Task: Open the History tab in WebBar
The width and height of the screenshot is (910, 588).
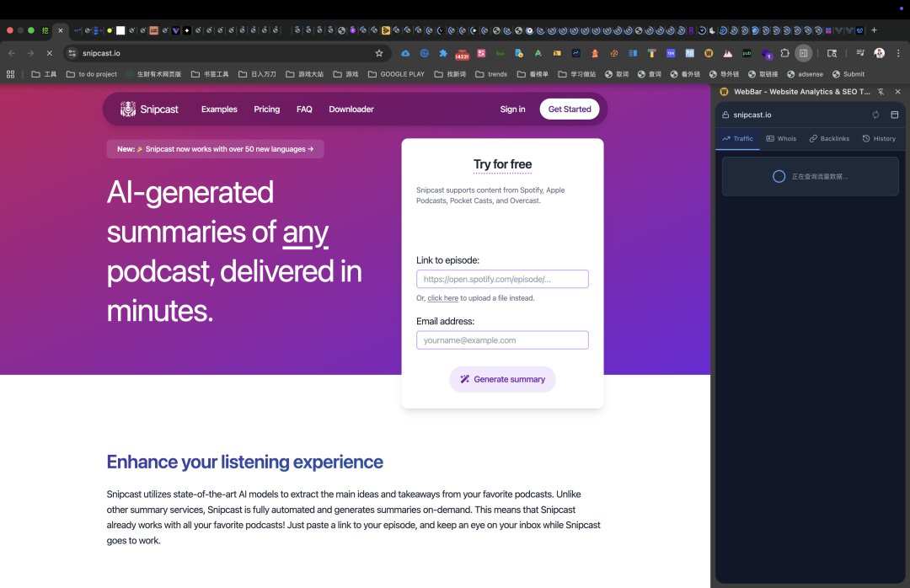Action: pos(879,138)
